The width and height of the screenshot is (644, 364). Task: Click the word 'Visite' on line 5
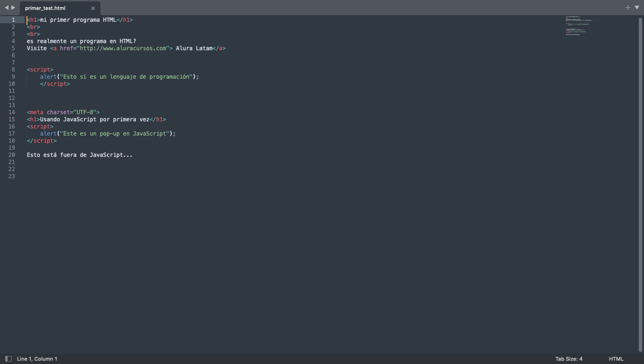37,48
